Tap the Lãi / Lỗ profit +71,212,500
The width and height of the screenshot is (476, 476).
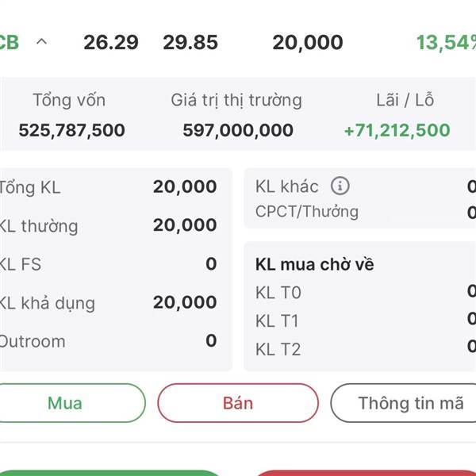397,130
